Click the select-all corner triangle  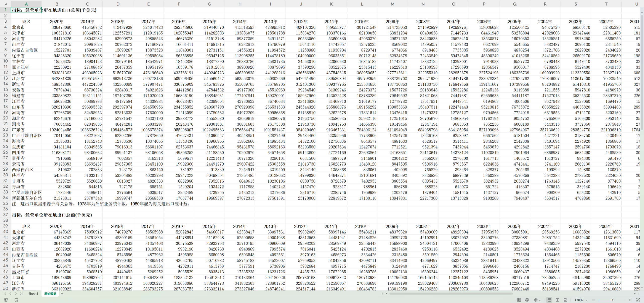6,4
